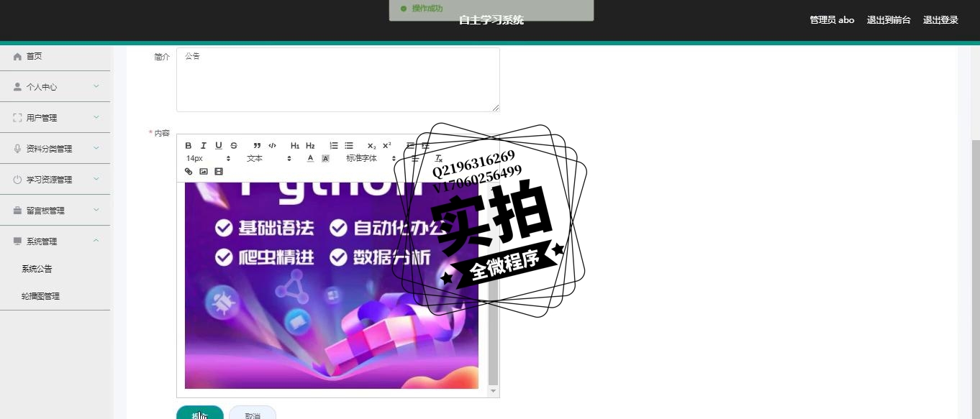Expand the 个人中心 menu chevron
Screen dimensions: 980x419
click(96, 86)
